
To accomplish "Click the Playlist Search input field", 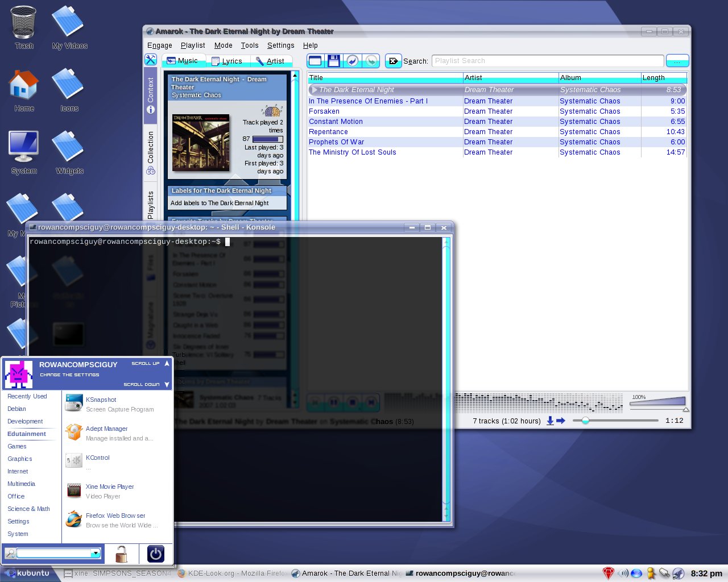I will point(548,61).
